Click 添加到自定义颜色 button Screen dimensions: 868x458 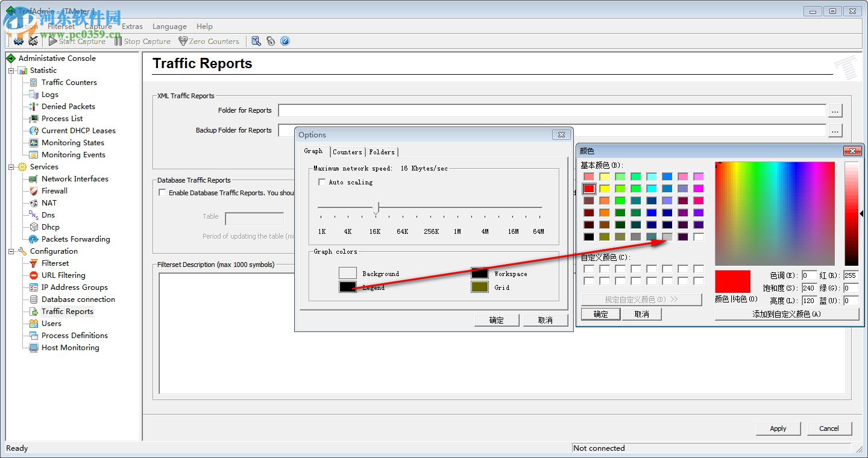click(x=786, y=314)
